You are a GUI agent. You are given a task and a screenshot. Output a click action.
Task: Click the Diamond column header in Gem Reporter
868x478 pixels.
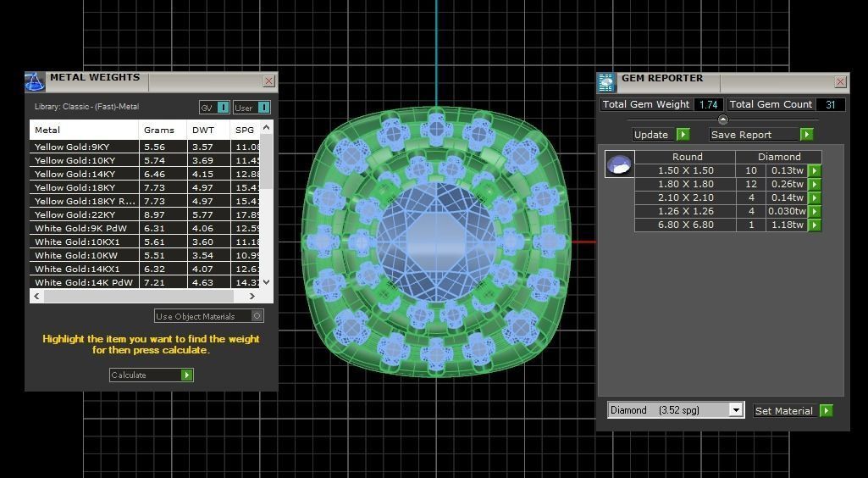point(779,157)
